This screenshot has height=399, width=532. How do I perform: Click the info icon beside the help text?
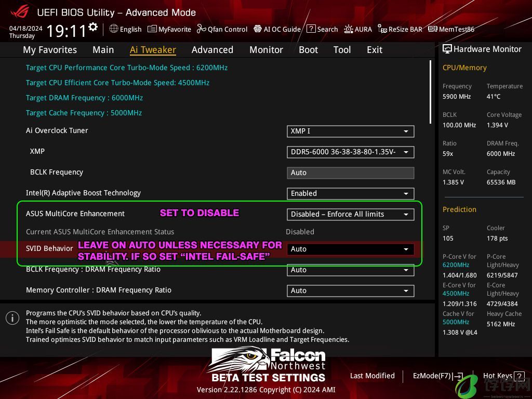click(12, 318)
